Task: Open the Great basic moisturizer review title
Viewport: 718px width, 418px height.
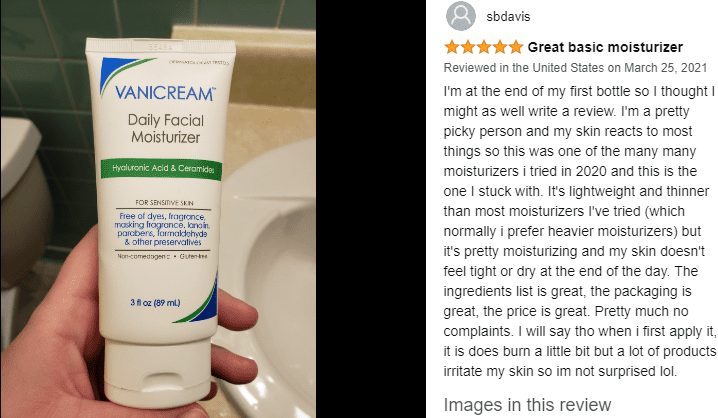Action: click(x=605, y=47)
